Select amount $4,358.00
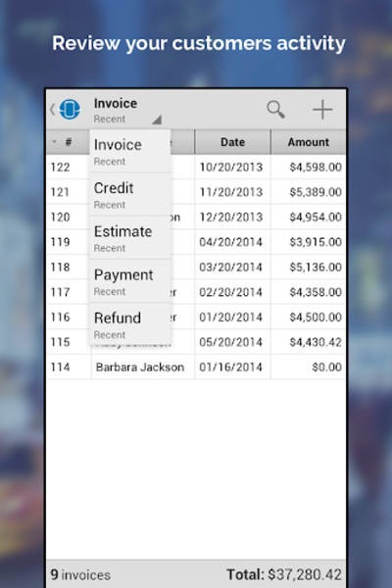392x588 pixels. (316, 292)
